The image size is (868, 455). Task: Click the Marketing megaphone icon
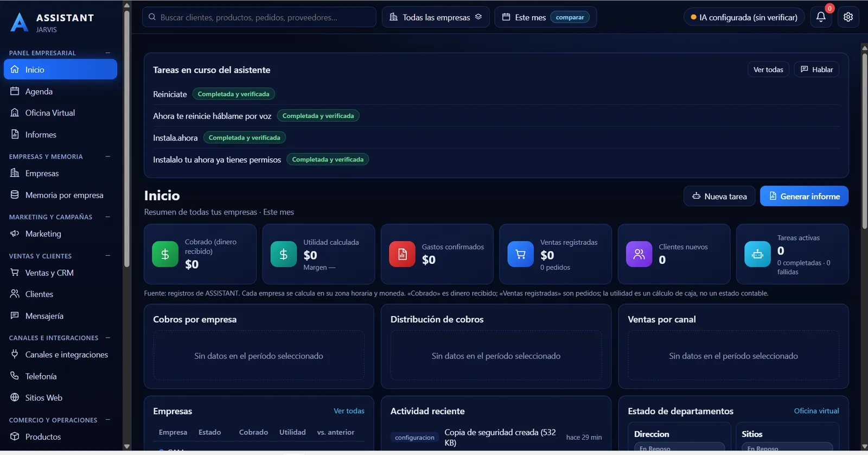click(x=15, y=233)
